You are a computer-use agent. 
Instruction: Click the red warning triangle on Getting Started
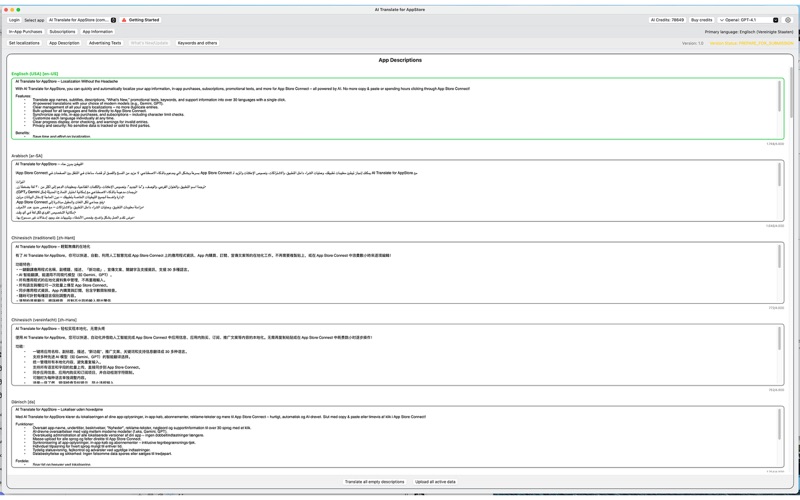[x=124, y=20]
